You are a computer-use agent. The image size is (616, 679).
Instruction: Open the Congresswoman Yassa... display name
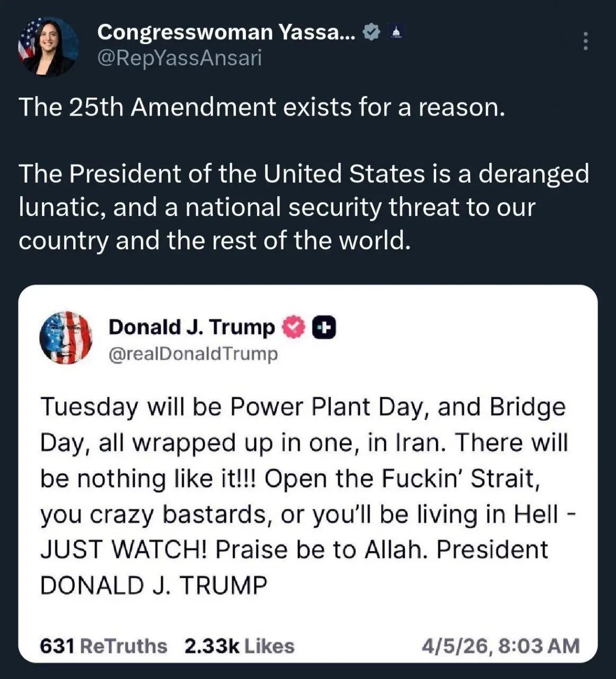tap(226, 32)
